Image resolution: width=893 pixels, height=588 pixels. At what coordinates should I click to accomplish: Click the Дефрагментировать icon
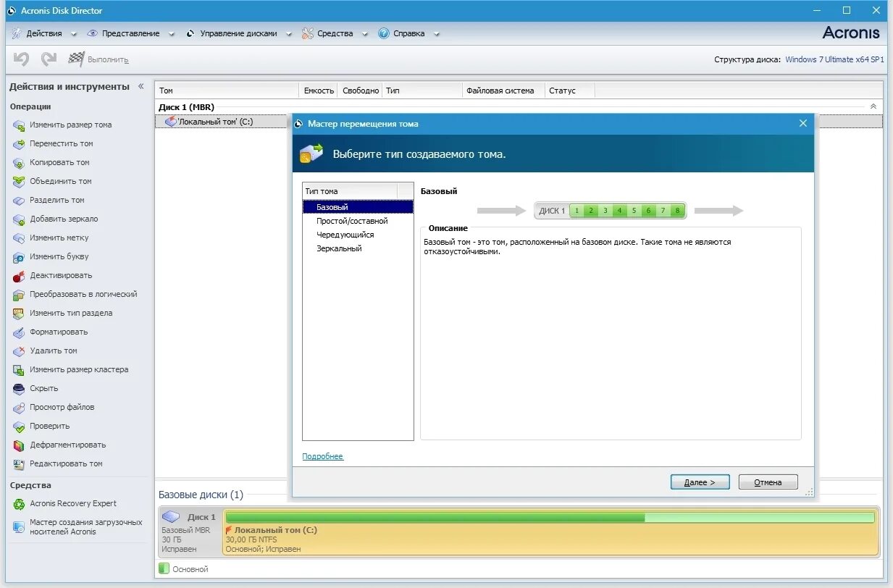pyautogui.click(x=19, y=445)
